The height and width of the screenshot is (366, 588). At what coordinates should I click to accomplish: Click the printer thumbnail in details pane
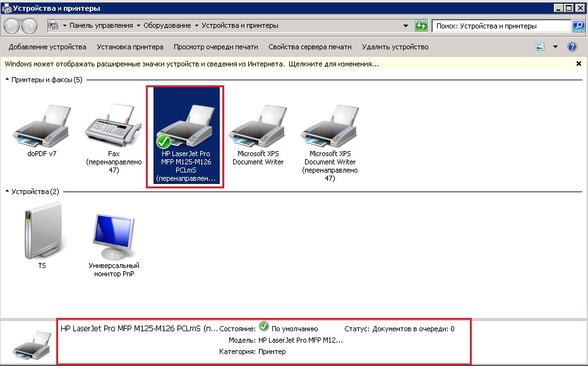(32, 346)
